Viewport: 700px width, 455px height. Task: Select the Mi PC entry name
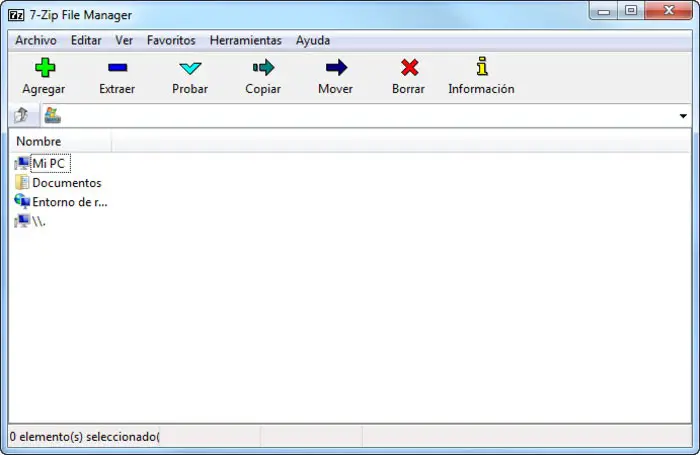[49, 163]
